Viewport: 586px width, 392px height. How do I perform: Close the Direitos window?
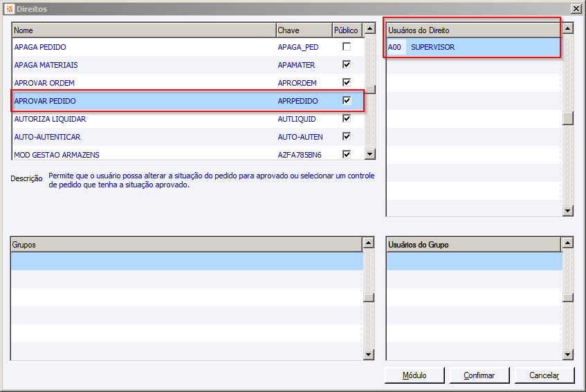coord(576,8)
